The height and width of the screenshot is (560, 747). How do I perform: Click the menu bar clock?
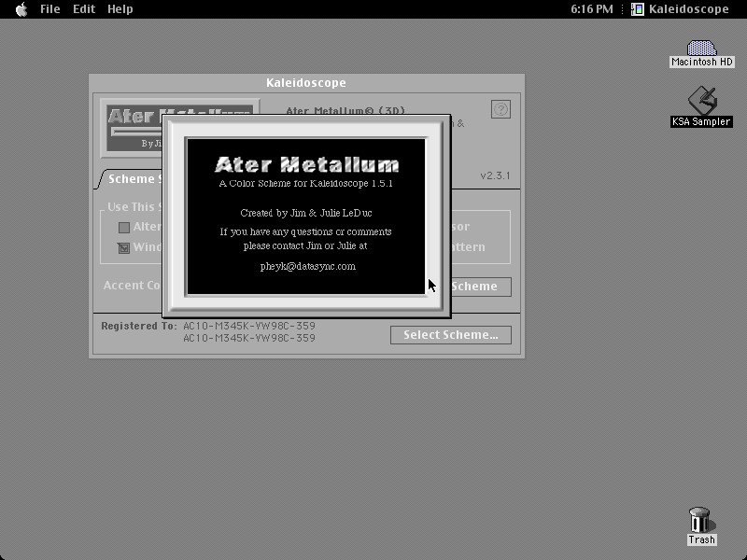(x=592, y=9)
